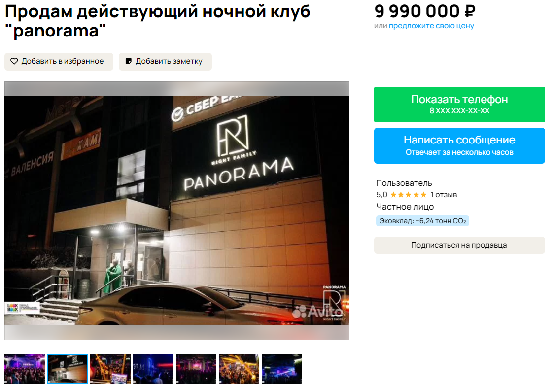The height and width of the screenshot is (392, 554).
Task: Select the third thumbnail with yellow lights
Action: pos(110,369)
